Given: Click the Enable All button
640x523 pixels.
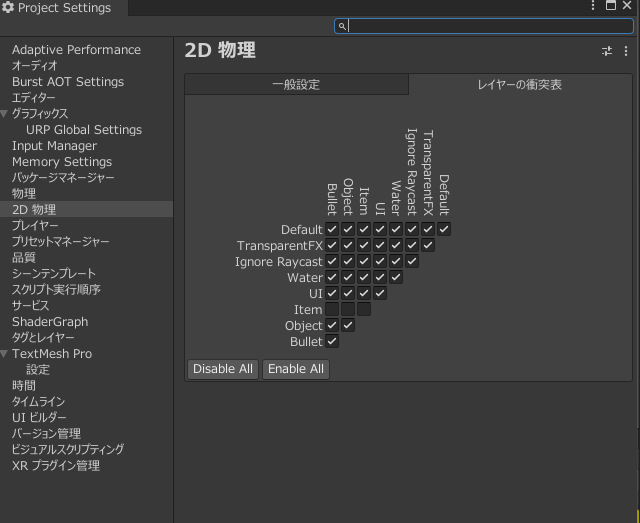Looking at the screenshot, I should 296,369.
